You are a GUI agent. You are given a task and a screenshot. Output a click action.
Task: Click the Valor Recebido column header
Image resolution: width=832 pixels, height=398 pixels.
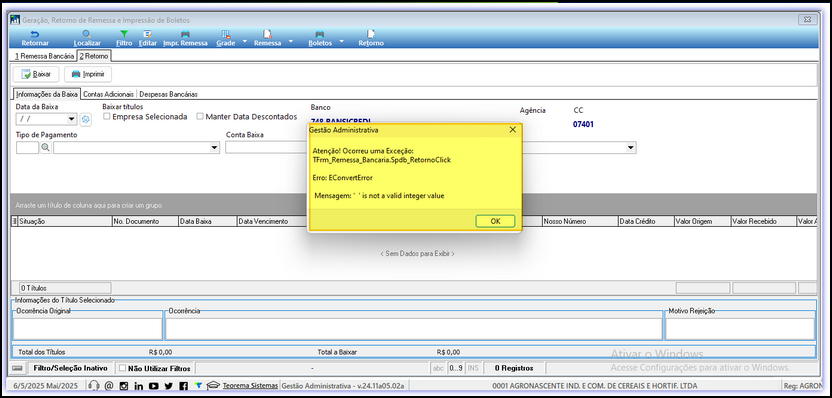pos(764,221)
